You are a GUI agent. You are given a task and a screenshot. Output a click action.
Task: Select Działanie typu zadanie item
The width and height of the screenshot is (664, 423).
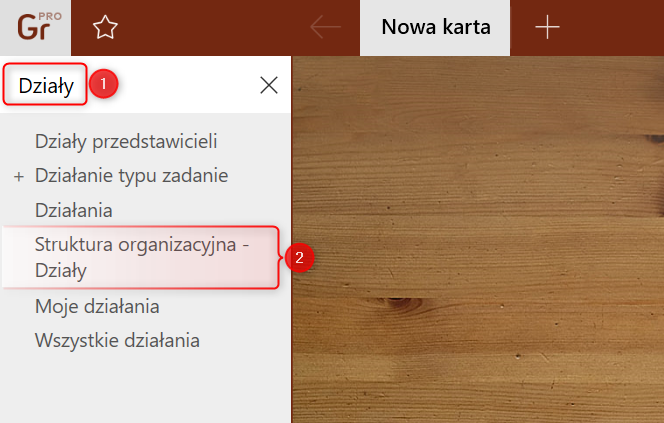(131, 176)
